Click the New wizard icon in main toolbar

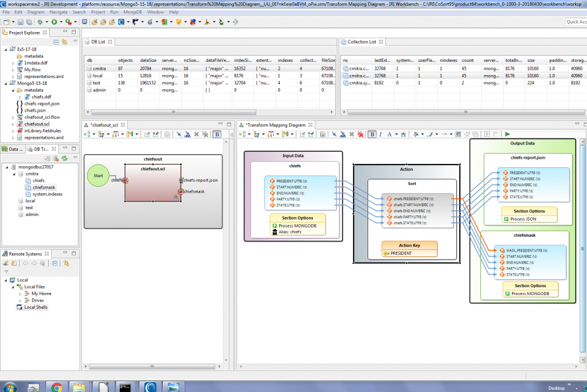[6, 22]
